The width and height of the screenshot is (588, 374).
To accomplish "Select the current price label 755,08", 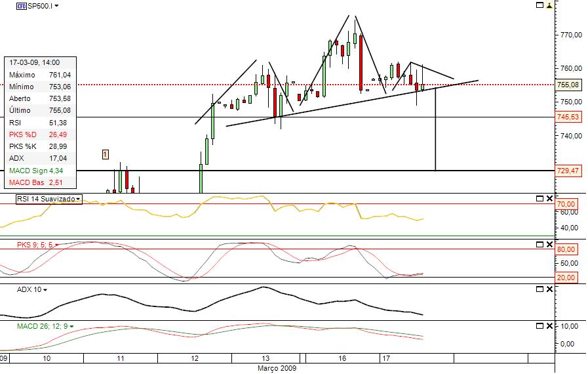I will (x=568, y=85).
